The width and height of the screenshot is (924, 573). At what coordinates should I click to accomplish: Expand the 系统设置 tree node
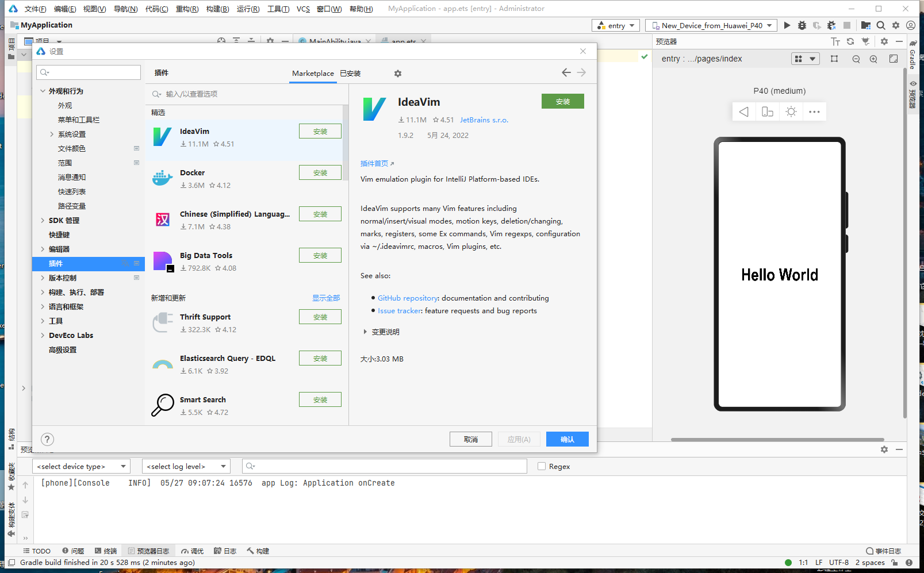[52, 134]
